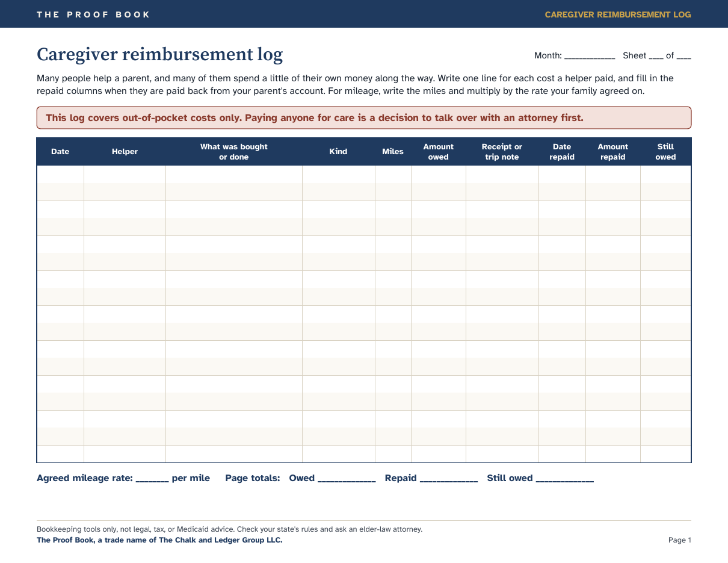Click the 'Still owed' column header

coord(665,152)
